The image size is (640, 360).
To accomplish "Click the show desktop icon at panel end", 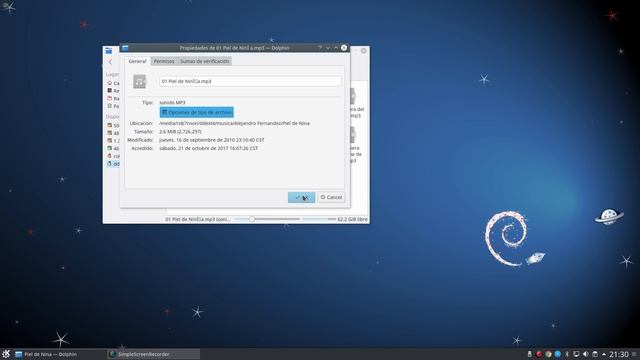I will coord(634,354).
